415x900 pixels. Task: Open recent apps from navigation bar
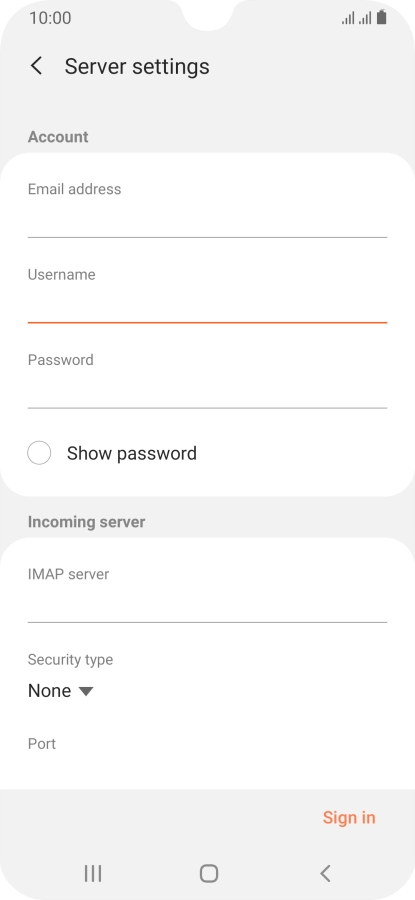click(x=93, y=873)
